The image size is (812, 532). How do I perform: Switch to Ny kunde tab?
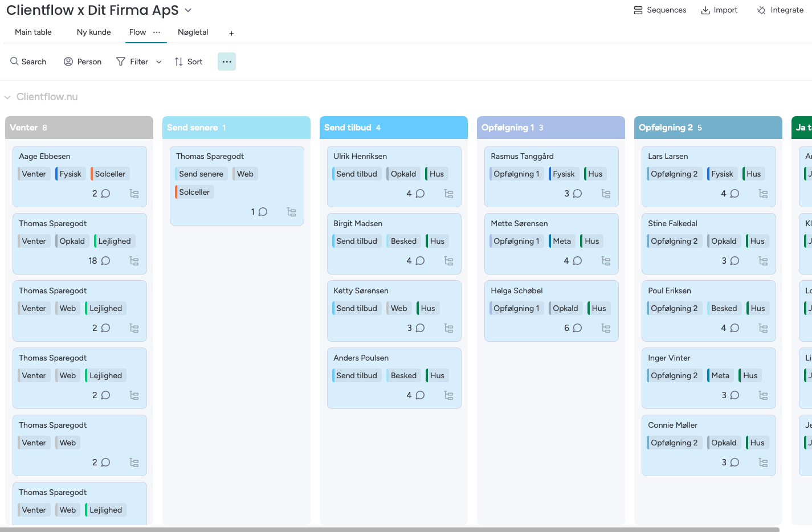[x=94, y=32]
